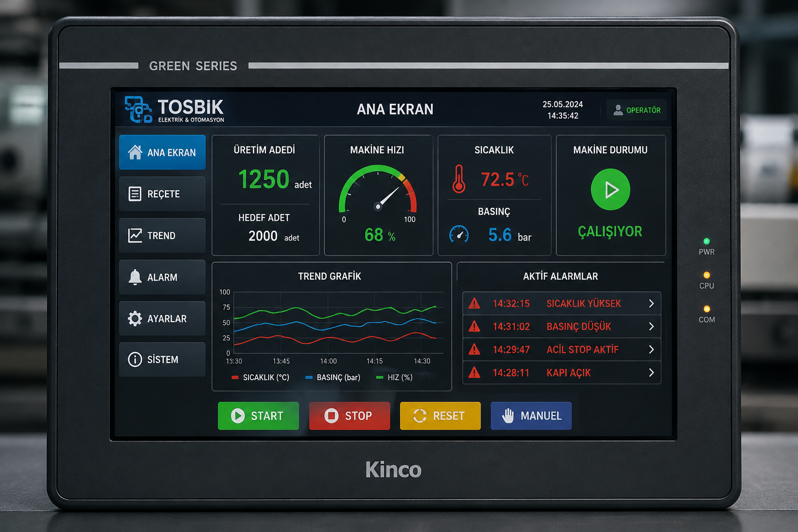Click the SICAKLIK (°C) red legend marker
Image resolution: width=798 pixels, height=532 pixels.
tap(235, 378)
